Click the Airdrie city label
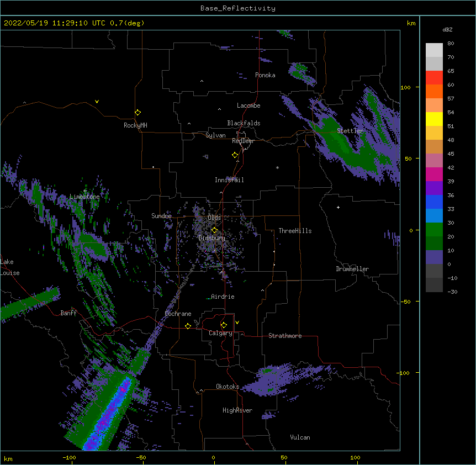 click(223, 297)
